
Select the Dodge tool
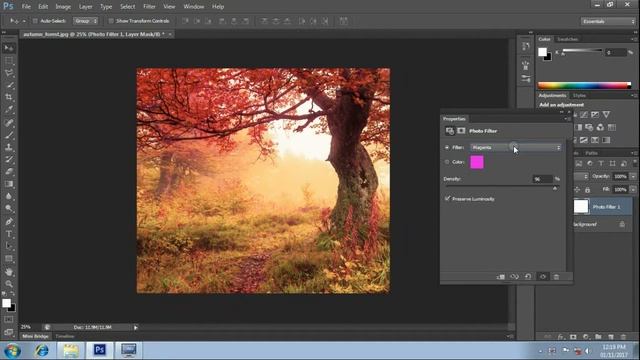[9, 209]
